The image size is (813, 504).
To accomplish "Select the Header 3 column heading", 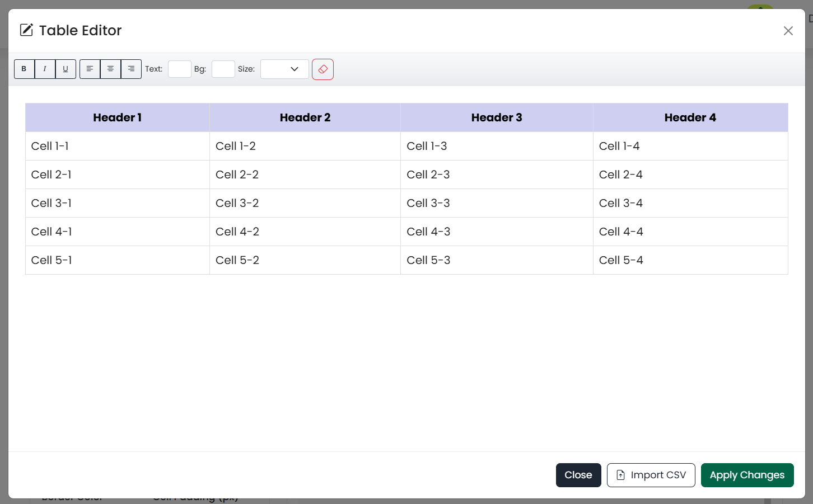I will pyautogui.click(x=497, y=117).
